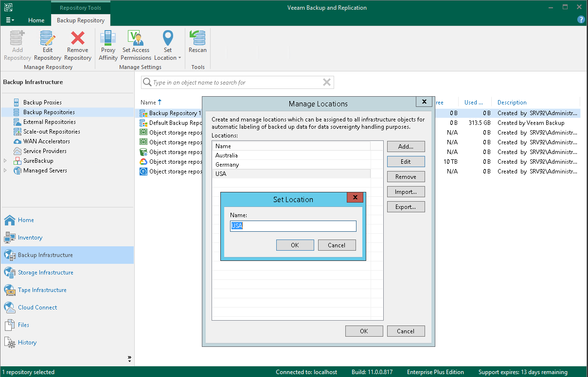Image resolution: width=588 pixels, height=377 pixels.
Task: Click OK in Set Location dialog
Action: [295, 245]
